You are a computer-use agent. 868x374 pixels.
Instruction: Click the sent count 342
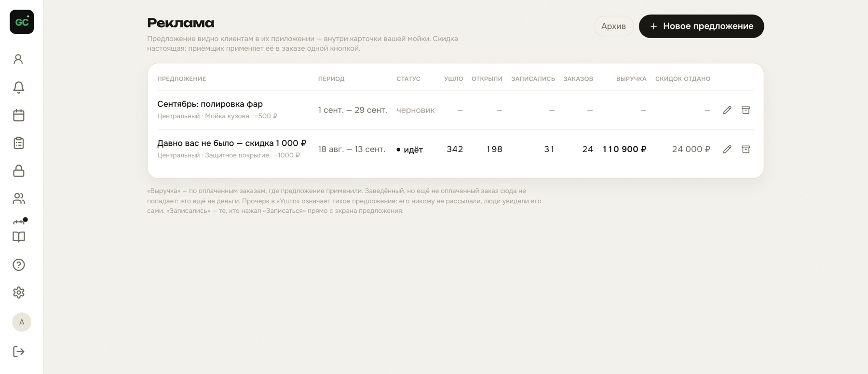pyautogui.click(x=455, y=149)
